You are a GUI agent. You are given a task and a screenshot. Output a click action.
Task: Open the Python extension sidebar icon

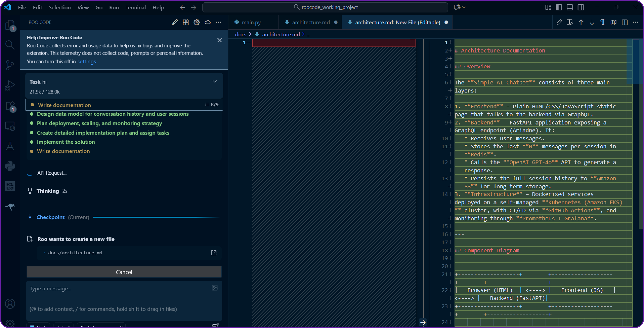coord(10,166)
